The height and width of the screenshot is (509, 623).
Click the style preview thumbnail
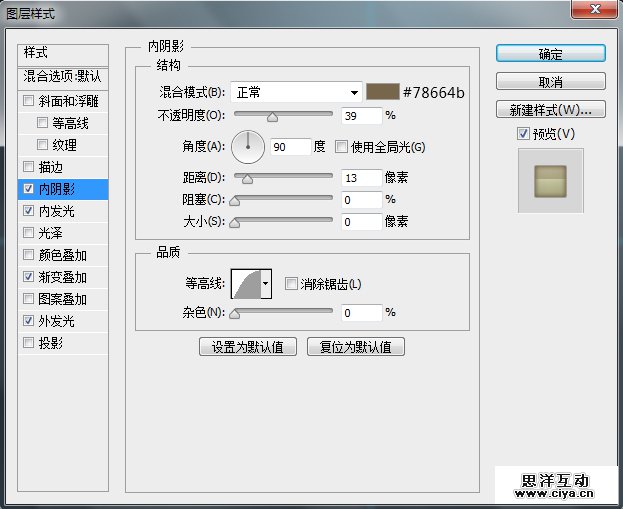click(550, 180)
